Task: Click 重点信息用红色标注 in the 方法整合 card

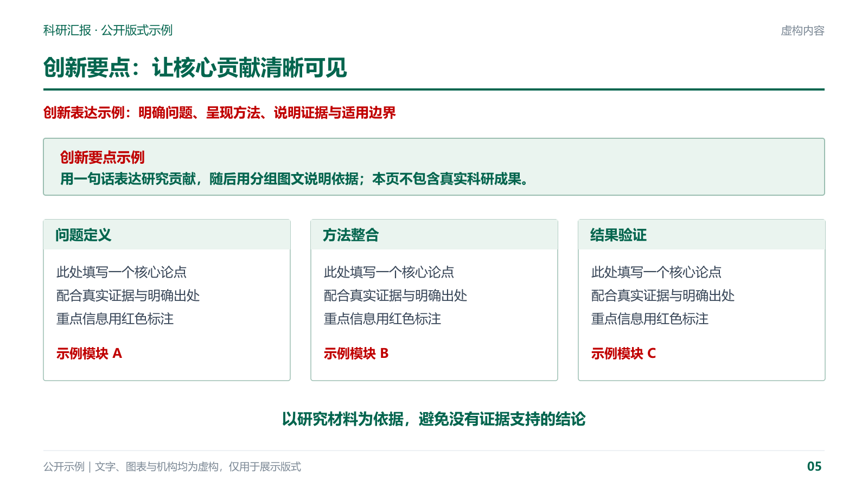Action: point(382,319)
